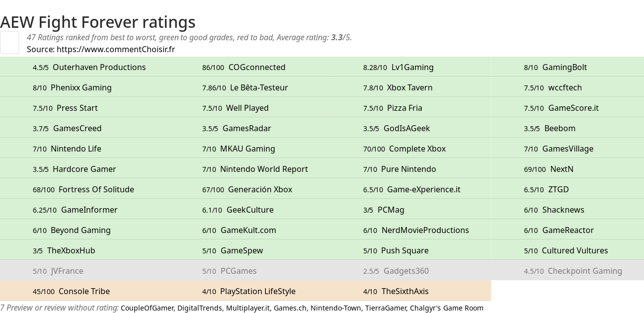Select the Nintendo Life rating
This screenshot has height=313, width=644.
67,149
